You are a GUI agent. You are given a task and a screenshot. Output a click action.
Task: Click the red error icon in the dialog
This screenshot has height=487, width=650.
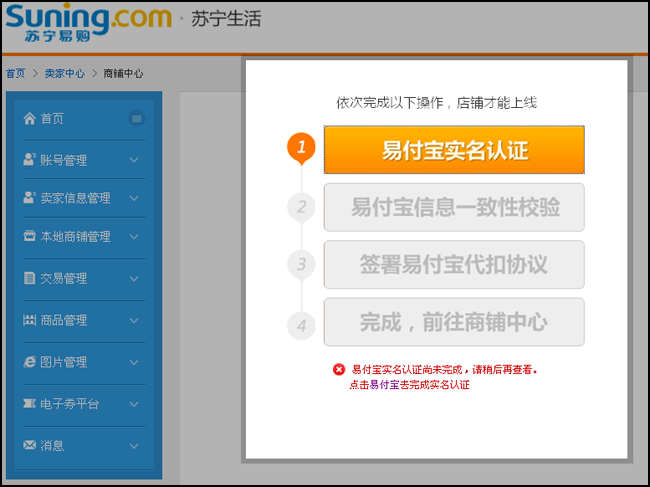point(339,370)
